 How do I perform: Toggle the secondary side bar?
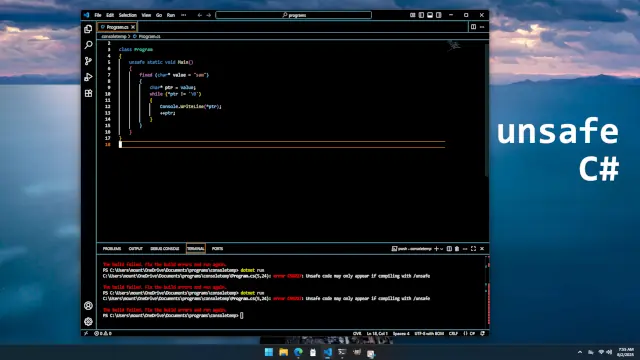tap(439, 15)
